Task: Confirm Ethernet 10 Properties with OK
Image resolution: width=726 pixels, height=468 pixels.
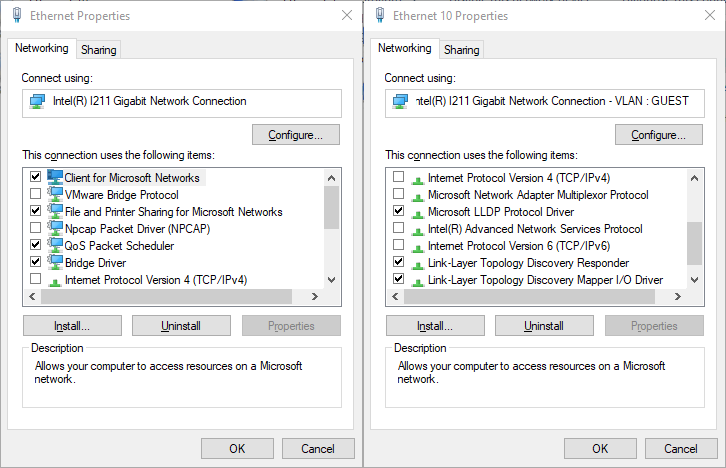Action: pos(601,449)
